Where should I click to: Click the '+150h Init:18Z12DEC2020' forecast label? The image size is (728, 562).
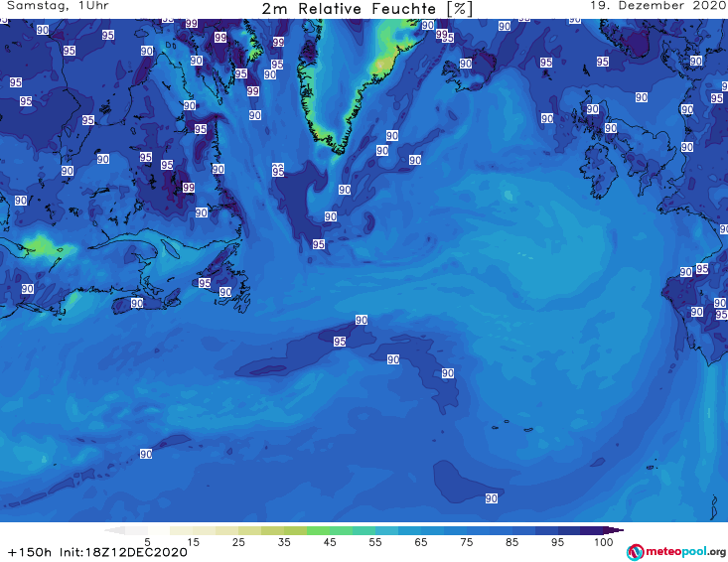click(97, 552)
